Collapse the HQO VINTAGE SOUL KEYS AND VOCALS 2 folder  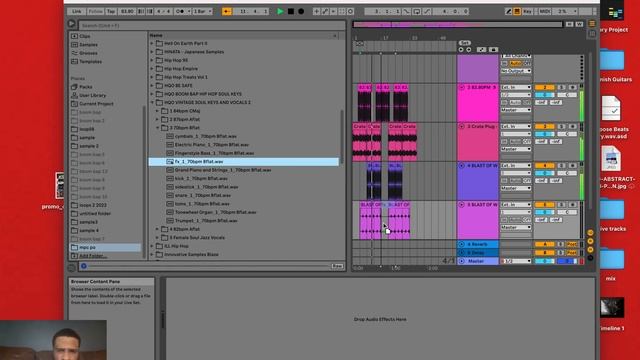click(152, 102)
